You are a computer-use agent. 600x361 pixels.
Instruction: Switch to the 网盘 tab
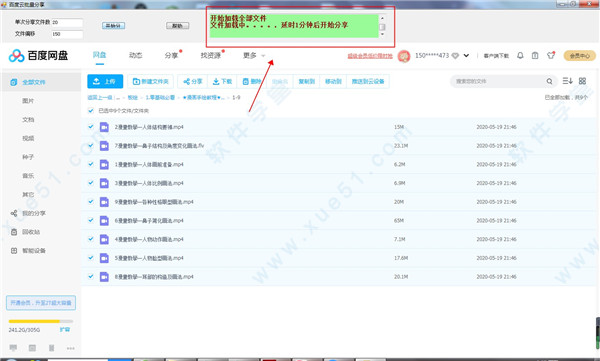click(99, 55)
